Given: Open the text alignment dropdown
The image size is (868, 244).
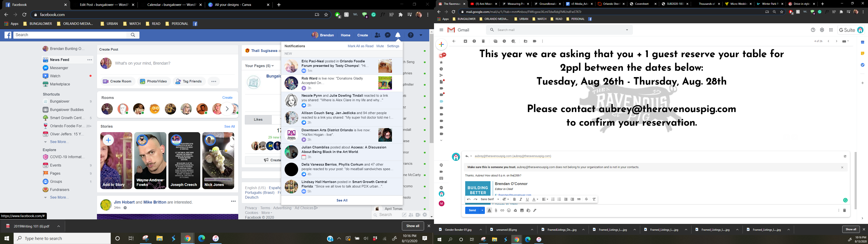Looking at the screenshot, I should tap(545, 199).
